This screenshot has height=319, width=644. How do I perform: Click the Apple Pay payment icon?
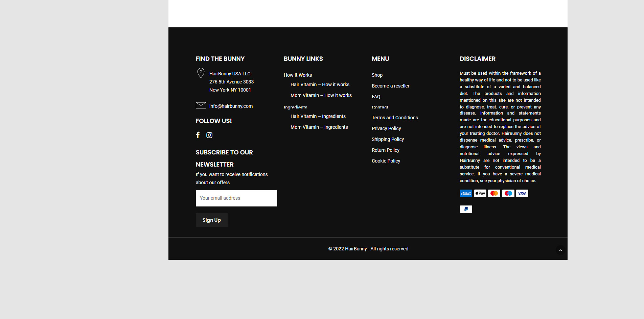pyautogui.click(x=480, y=193)
